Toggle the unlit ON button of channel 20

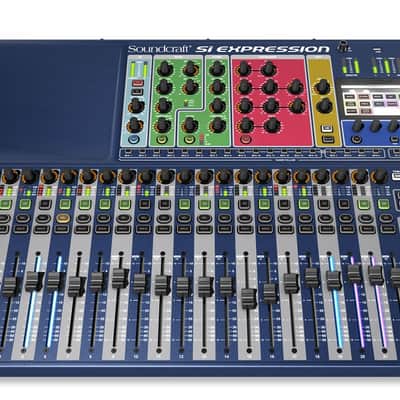coord(344,204)
